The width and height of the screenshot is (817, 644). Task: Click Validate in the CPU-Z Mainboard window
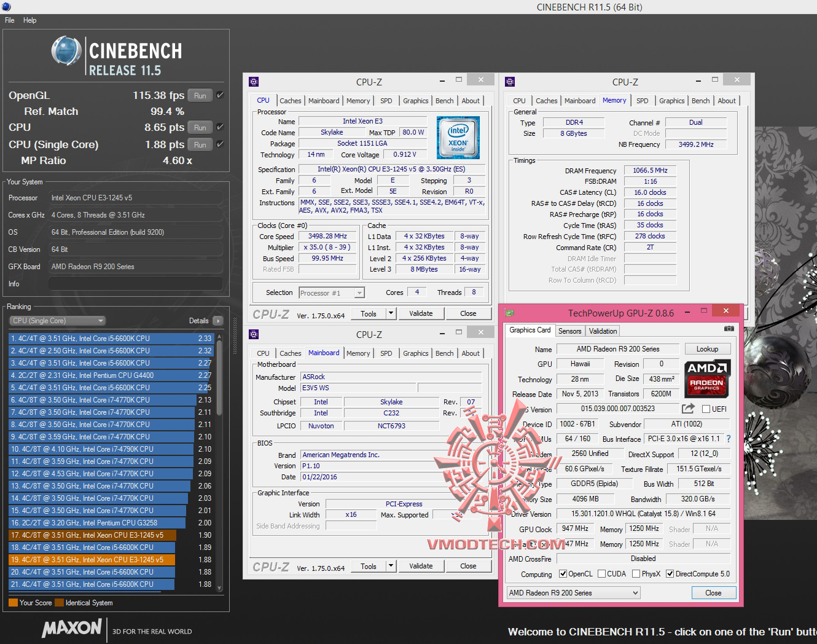pyautogui.click(x=421, y=566)
